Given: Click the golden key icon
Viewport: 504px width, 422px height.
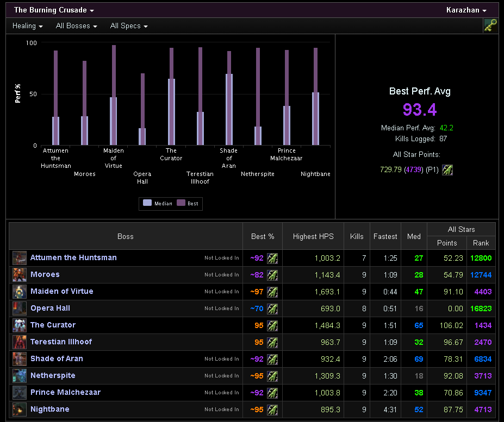Looking at the screenshot, I should tap(490, 26).
